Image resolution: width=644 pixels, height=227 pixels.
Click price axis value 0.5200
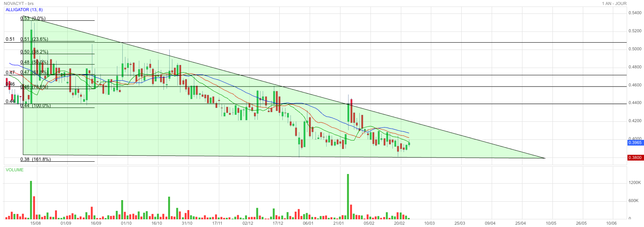pyautogui.click(x=635, y=31)
